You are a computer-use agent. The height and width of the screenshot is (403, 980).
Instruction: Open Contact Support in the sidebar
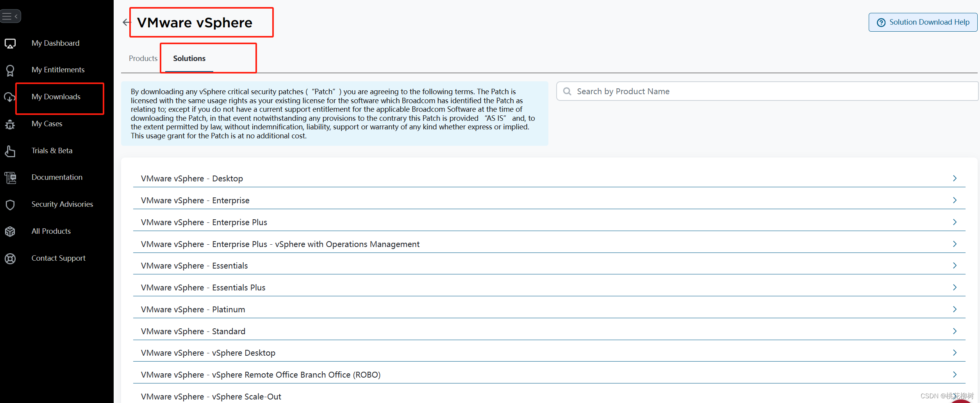tap(59, 258)
